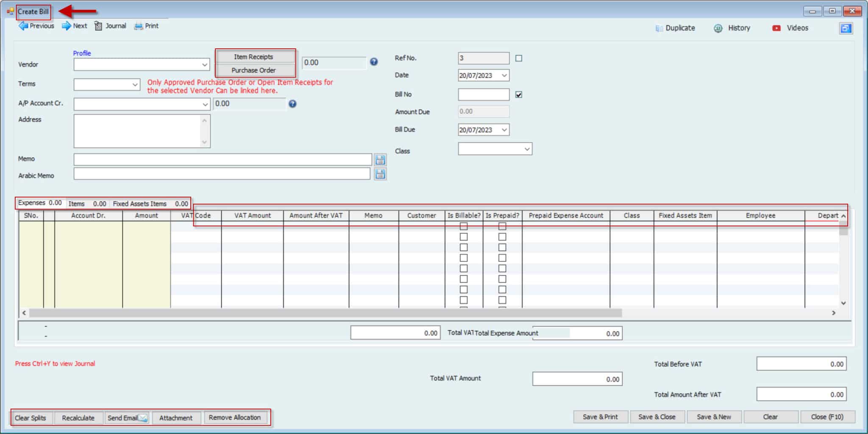Open tutorial Videos
This screenshot has height=434, width=868.
click(x=790, y=28)
